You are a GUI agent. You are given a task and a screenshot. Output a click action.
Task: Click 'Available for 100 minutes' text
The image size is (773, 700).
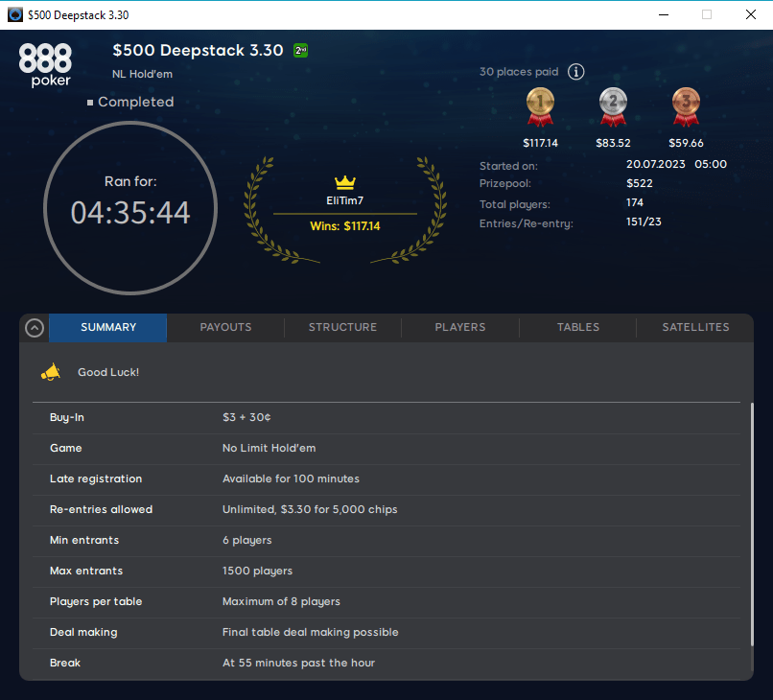[x=291, y=478]
